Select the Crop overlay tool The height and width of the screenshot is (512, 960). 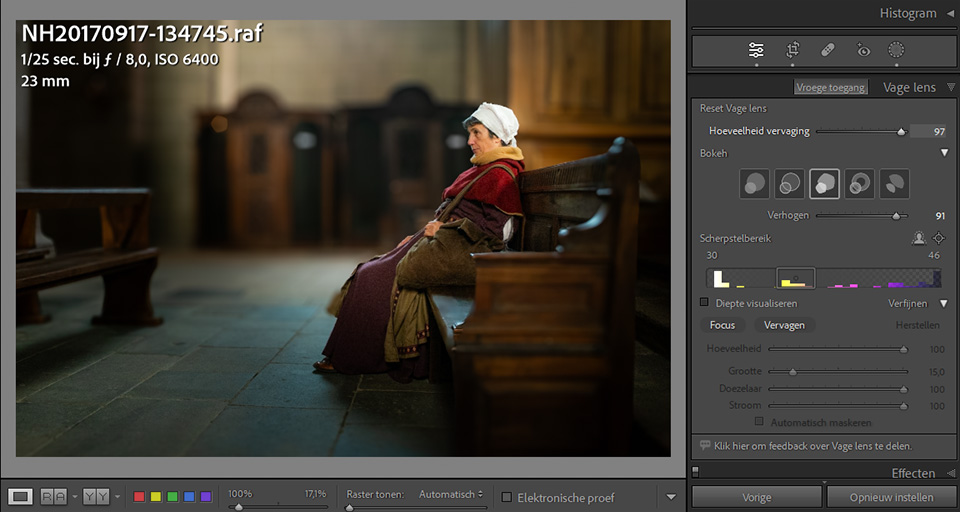792,50
